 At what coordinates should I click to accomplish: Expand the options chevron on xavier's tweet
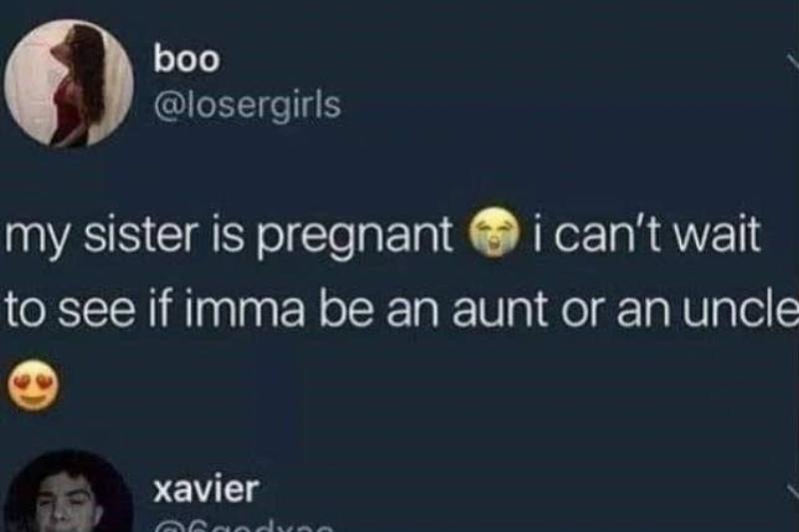coord(793,492)
